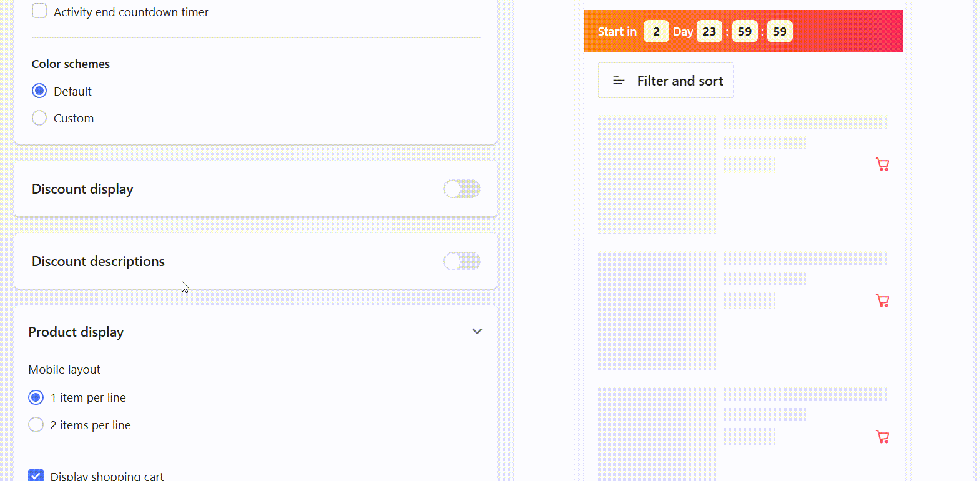Open Filter and sort button
The image size is (980, 481).
[x=666, y=81]
